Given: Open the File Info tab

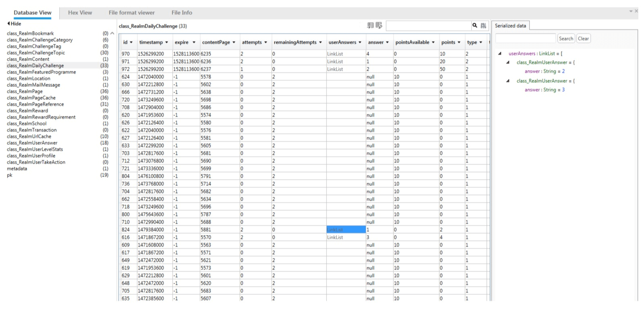Looking at the screenshot, I should 182,12.
